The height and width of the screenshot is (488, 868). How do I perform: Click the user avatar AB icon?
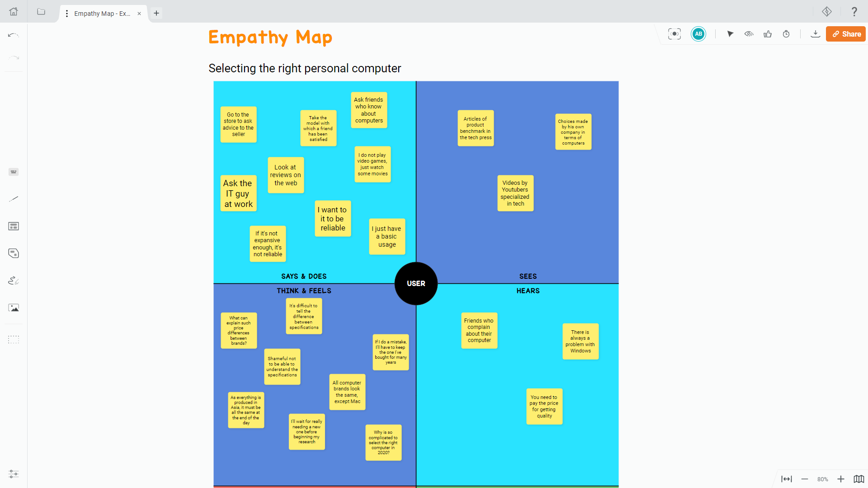click(x=698, y=34)
